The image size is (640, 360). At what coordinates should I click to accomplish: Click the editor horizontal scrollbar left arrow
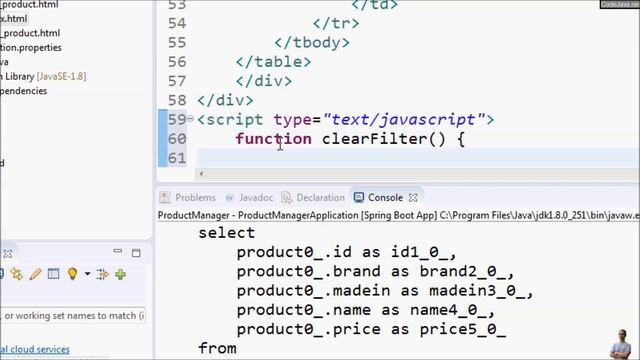201,173
